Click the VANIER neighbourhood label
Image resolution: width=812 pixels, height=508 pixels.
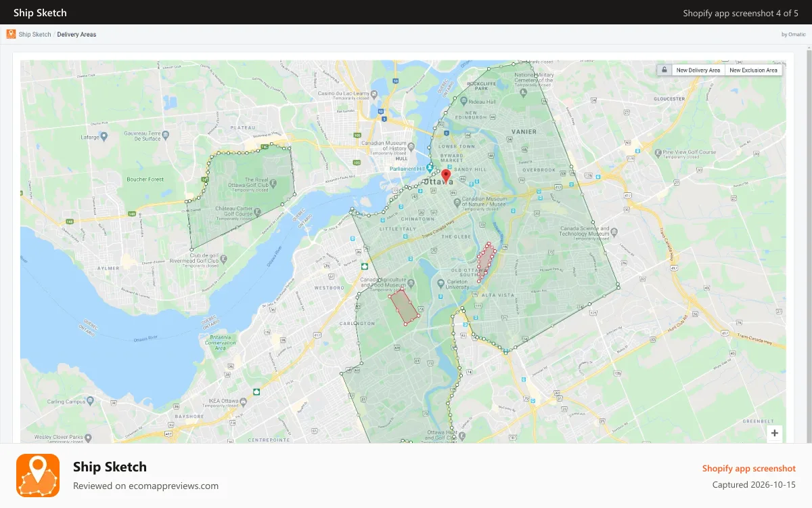pos(523,131)
